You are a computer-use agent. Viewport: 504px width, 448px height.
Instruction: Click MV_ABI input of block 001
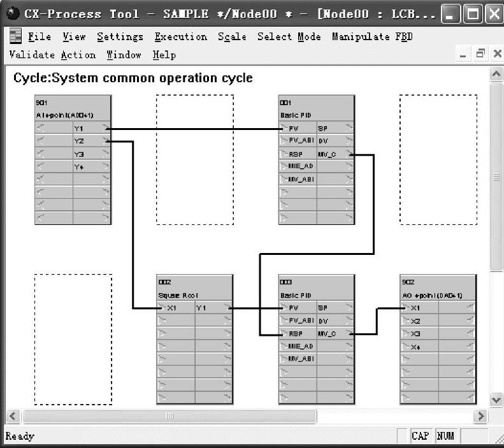298,179
